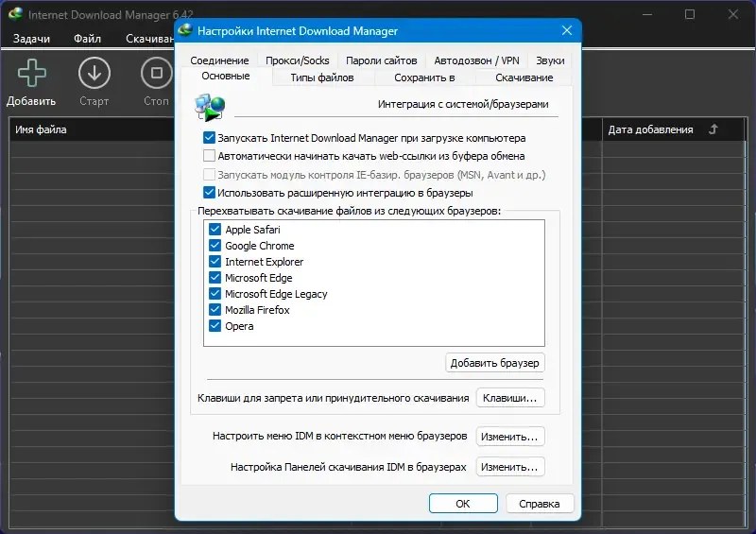This screenshot has width=756, height=534.
Task: Open the Файл menu in main window
Action: tap(87, 39)
